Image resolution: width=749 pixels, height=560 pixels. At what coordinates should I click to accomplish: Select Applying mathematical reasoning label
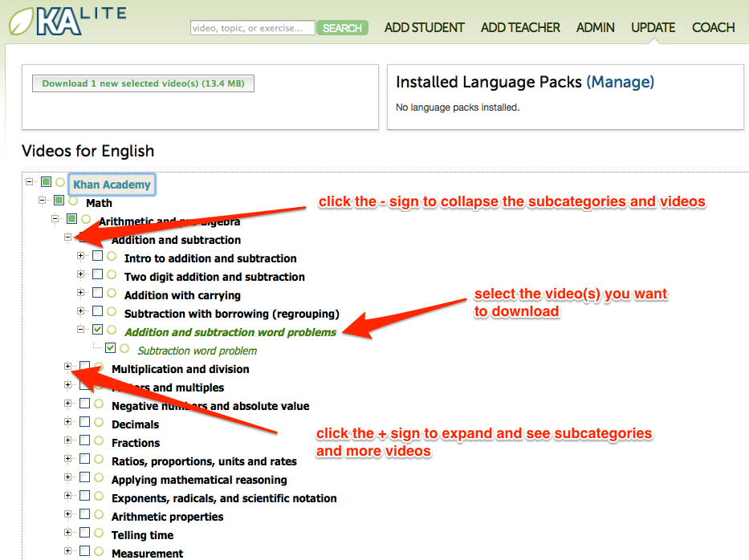[x=199, y=481]
